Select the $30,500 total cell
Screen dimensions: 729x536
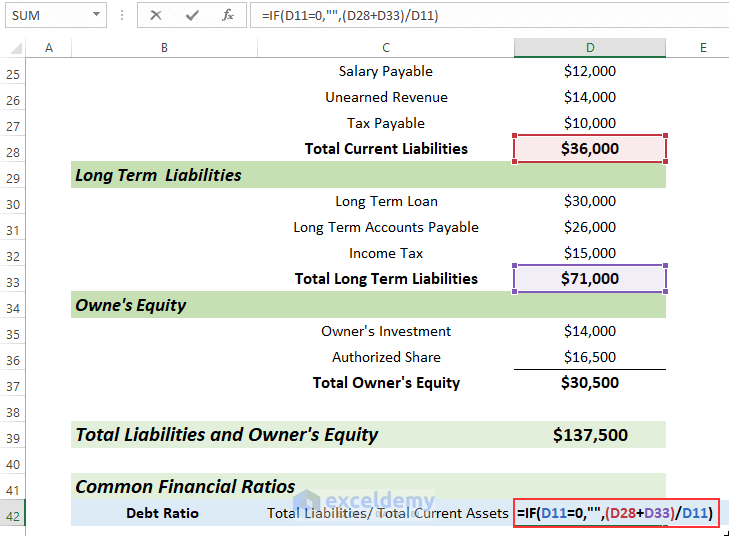click(x=590, y=383)
